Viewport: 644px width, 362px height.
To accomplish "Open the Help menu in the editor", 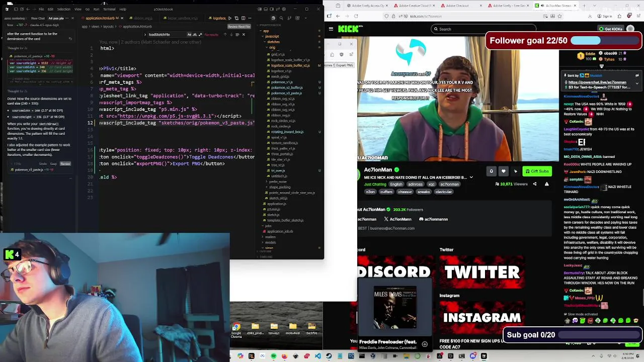I will pyautogui.click(x=123, y=9).
